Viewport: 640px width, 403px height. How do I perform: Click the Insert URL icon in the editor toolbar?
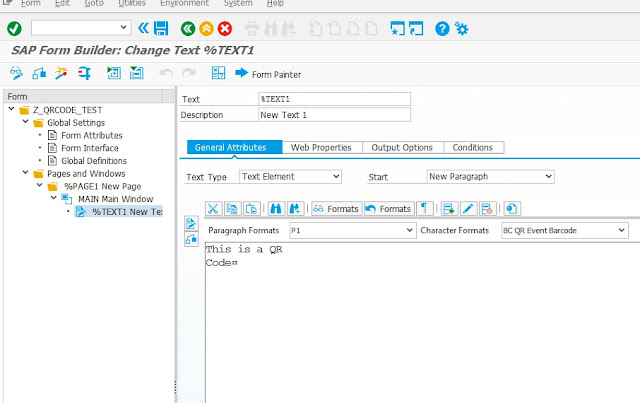(512, 209)
